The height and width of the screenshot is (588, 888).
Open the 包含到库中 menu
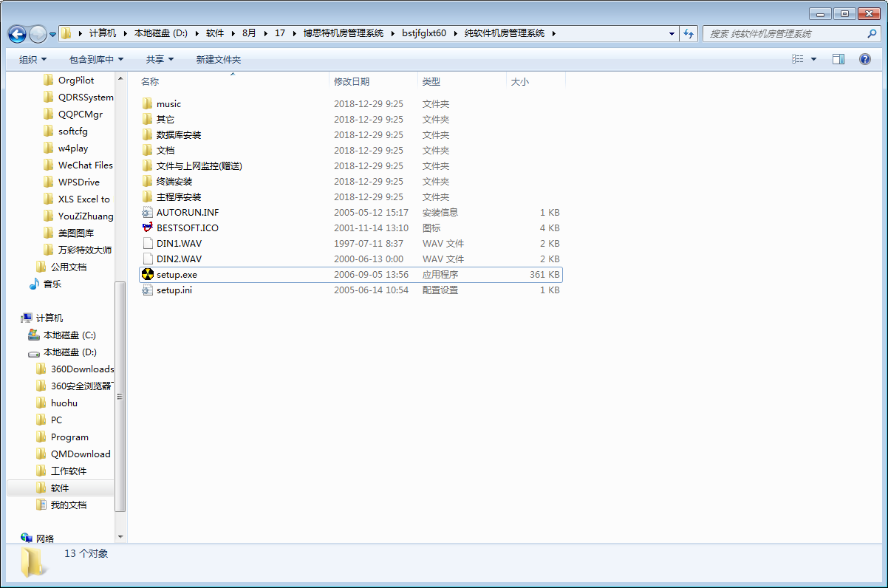click(x=97, y=59)
